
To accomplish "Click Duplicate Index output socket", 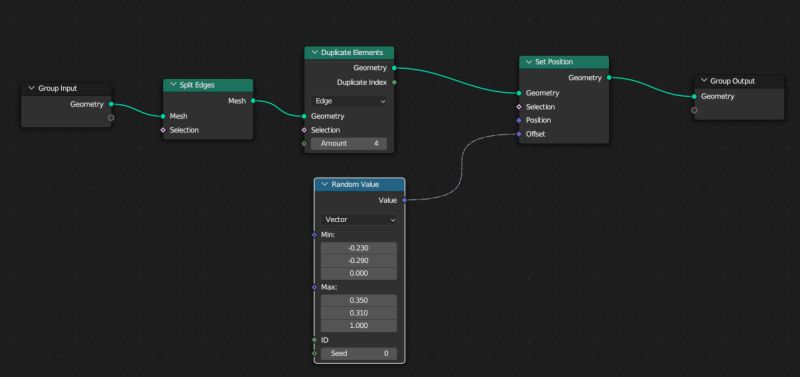I will pyautogui.click(x=394, y=82).
